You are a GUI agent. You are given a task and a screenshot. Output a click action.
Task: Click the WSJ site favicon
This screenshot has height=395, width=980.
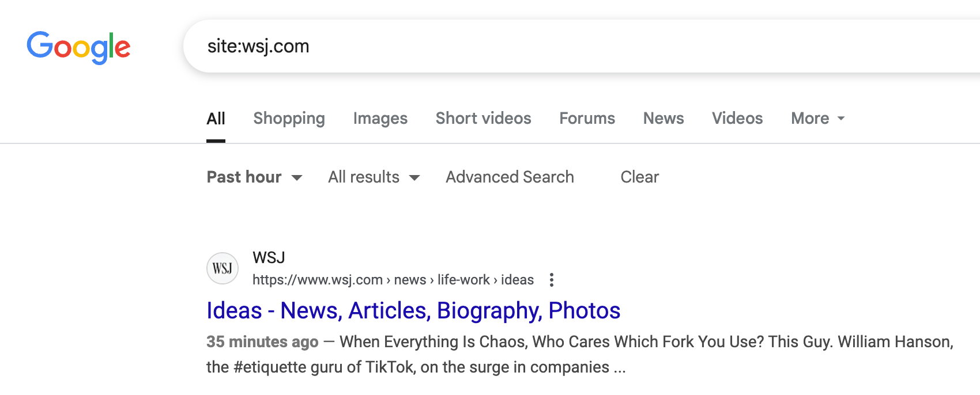[223, 268]
